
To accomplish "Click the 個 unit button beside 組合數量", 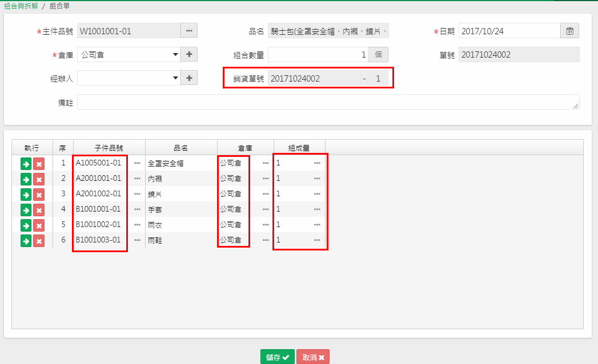I will pyautogui.click(x=378, y=55).
